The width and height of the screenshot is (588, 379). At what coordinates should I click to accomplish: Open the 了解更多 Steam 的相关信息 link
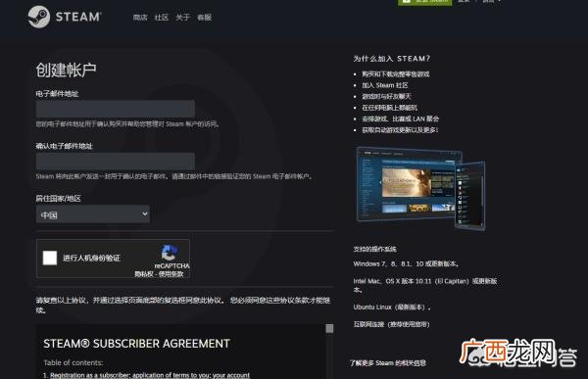click(388, 363)
